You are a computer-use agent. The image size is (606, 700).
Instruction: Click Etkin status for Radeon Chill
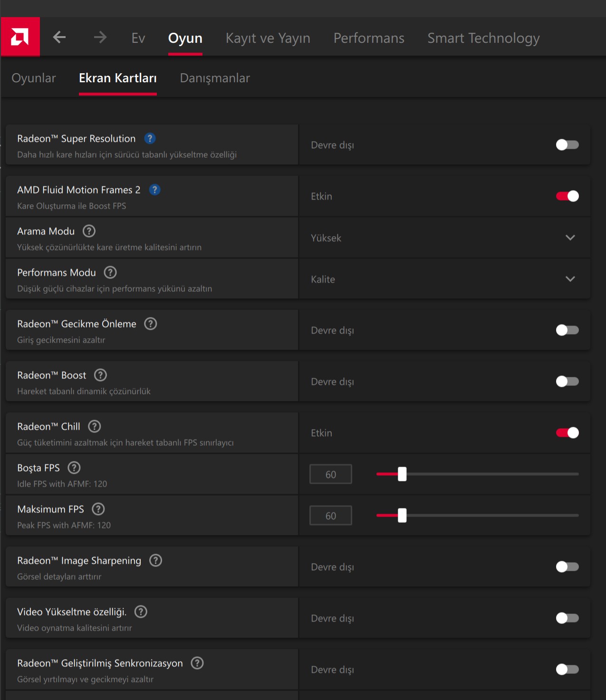coord(321,433)
